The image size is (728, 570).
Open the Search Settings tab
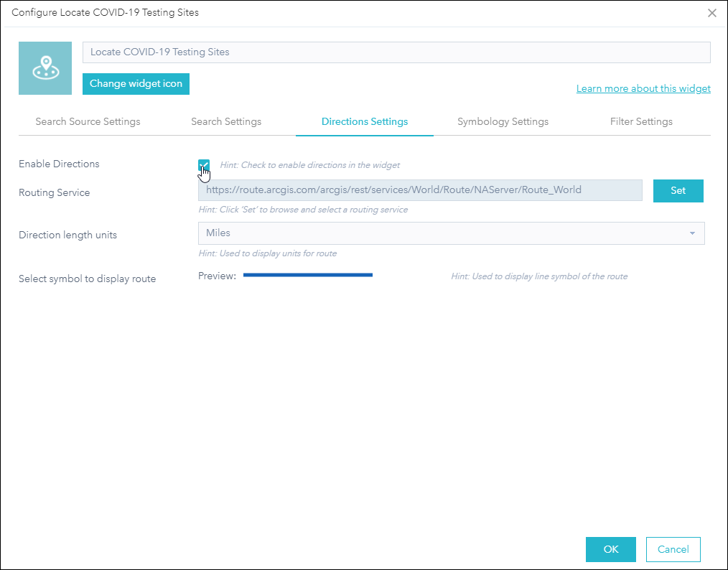pos(226,121)
